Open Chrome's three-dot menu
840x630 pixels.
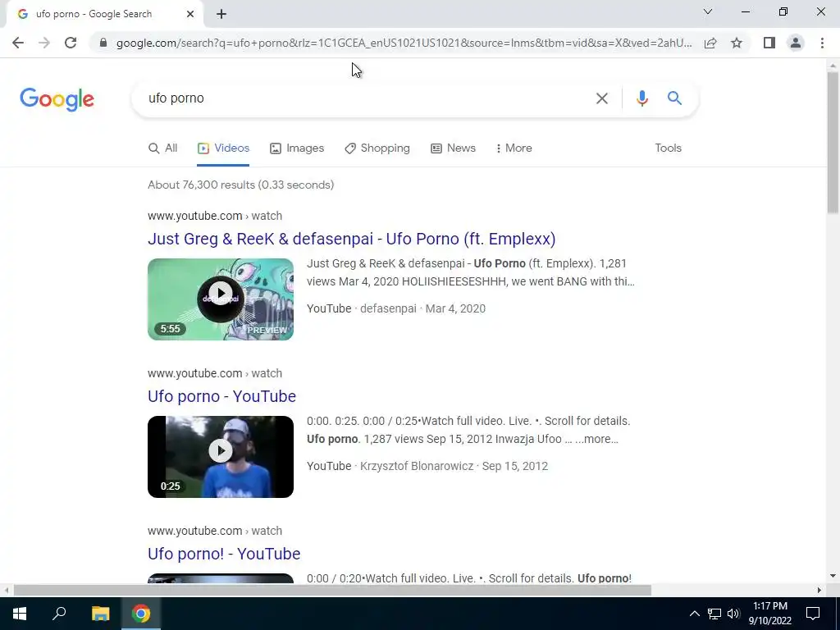tap(822, 43)
